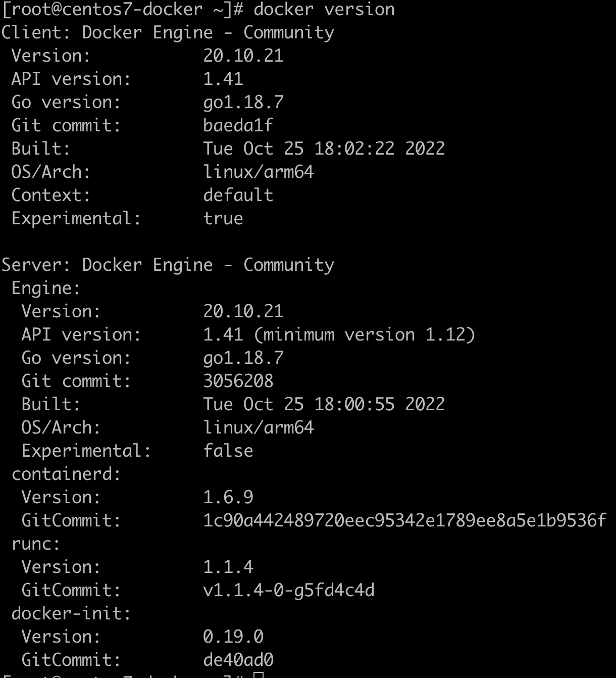
Task: Click server Git commit 3056208
Action: click(x=238, y=381)
